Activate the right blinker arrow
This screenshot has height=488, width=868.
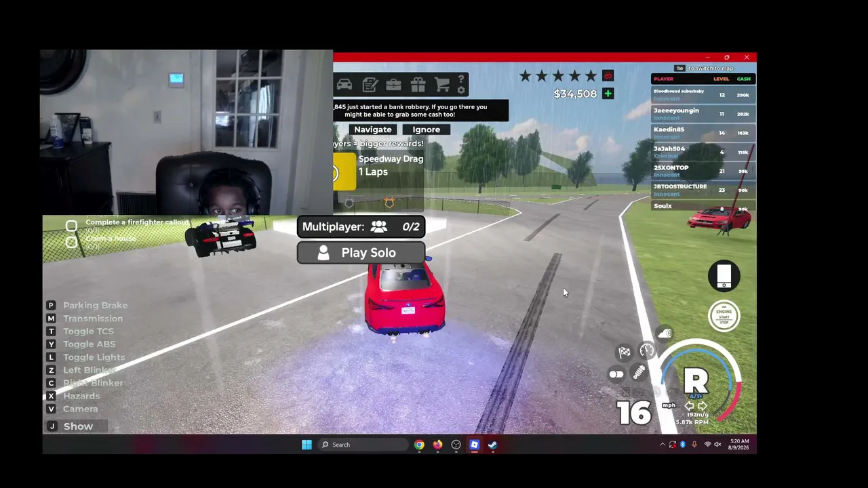[703, 405]
